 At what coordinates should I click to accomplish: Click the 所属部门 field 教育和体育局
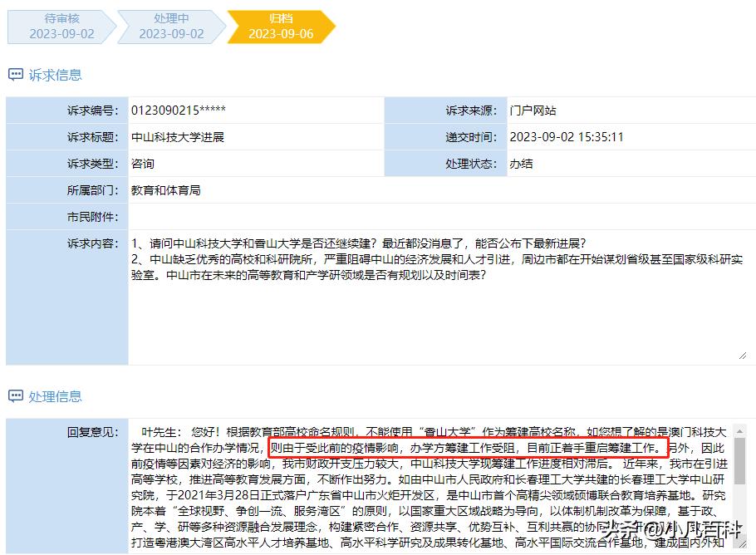tap(438, 190)
